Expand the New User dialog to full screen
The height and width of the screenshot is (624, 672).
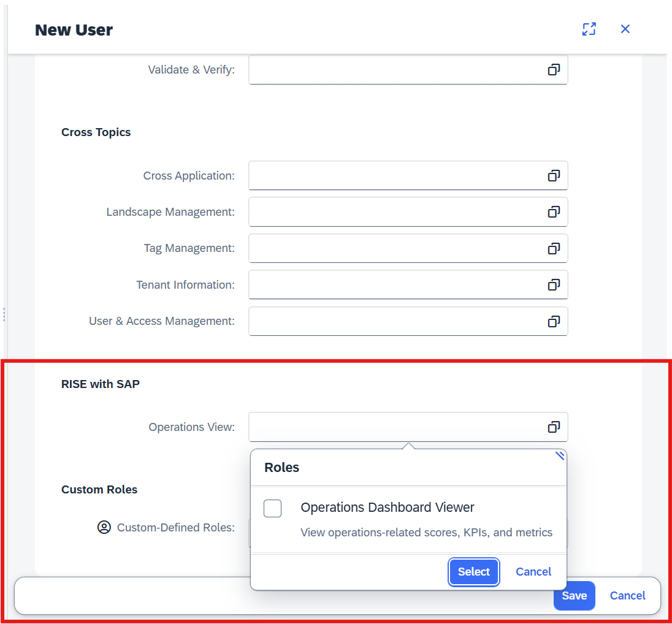[x=589, y=29]
